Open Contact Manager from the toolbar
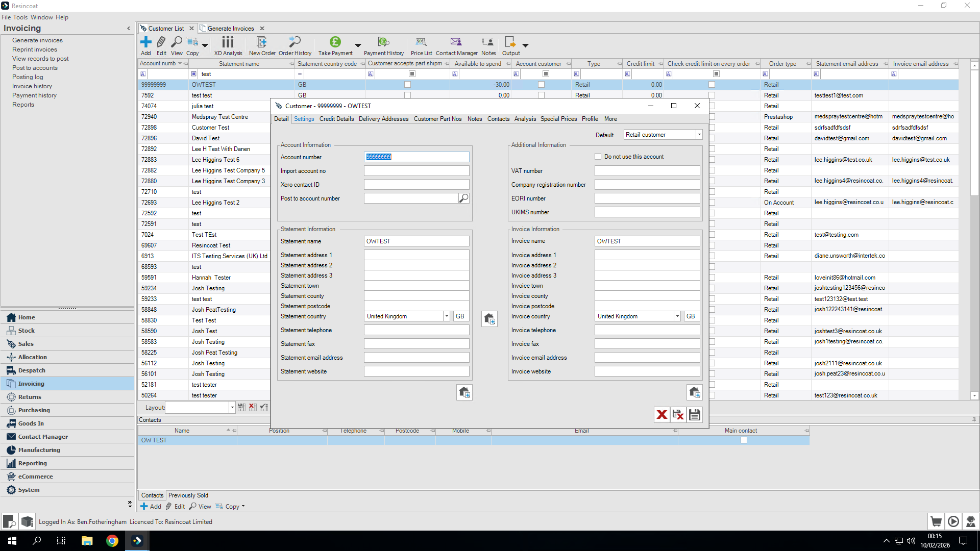 coord(456,42)
